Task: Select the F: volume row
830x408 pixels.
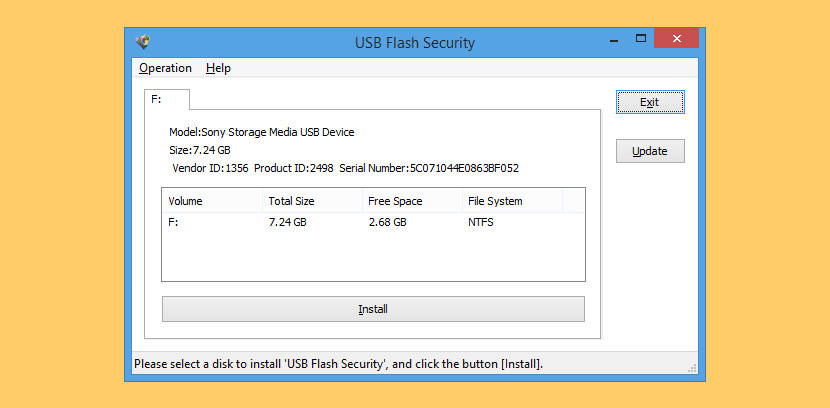Action: tap(373, 223)
